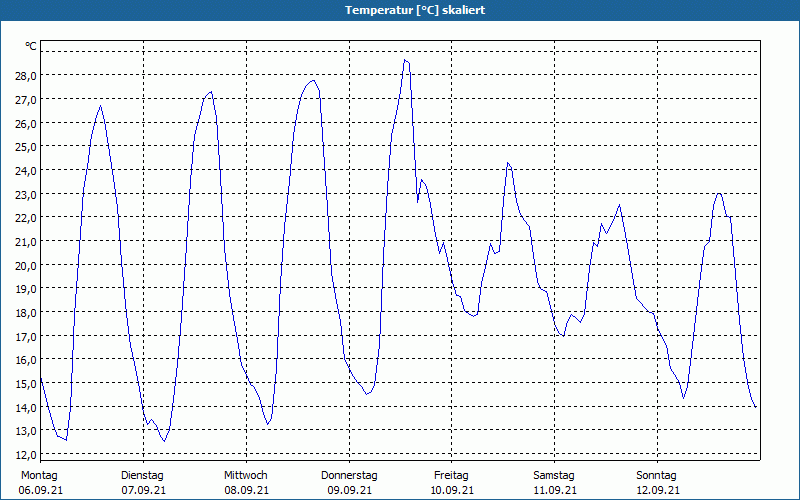Select the 28,0 value on temperature axis
The width and height of the screenshot is (800, 500).
click(25, 75)
